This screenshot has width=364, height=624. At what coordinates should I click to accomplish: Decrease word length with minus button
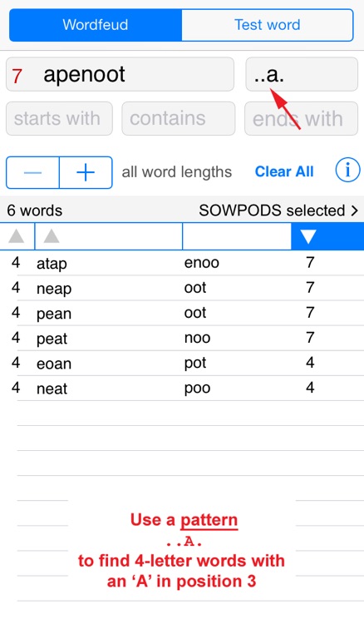(32, 172)
